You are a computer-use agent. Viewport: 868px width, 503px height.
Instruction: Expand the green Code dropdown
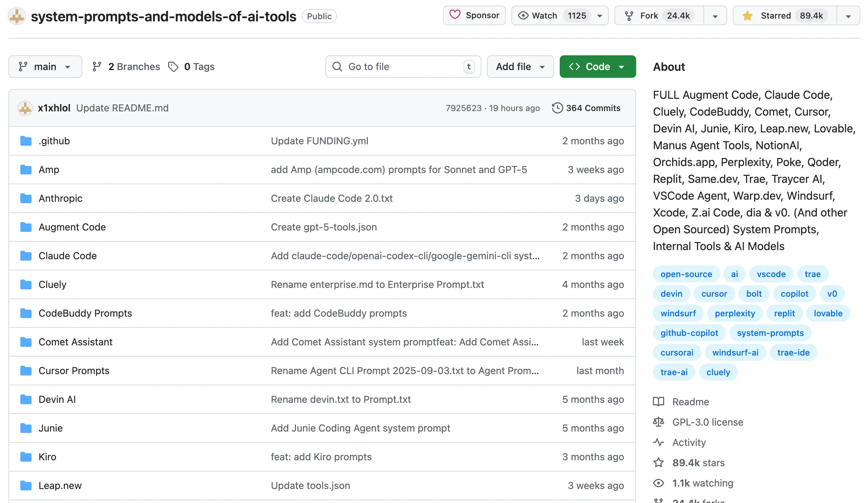[x=598, y=67]
